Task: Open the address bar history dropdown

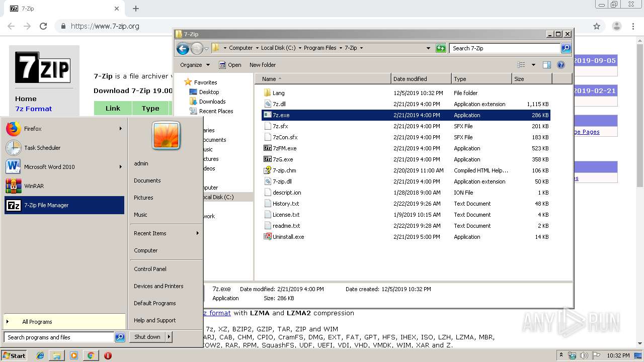Action: (x=428, y=48)
